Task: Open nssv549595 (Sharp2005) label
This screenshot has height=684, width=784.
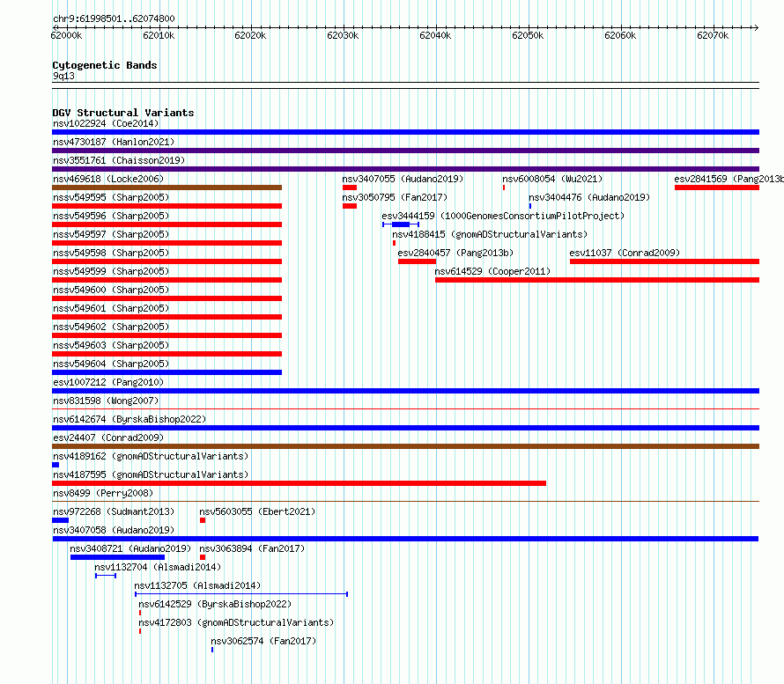Action: coord(111,197)
